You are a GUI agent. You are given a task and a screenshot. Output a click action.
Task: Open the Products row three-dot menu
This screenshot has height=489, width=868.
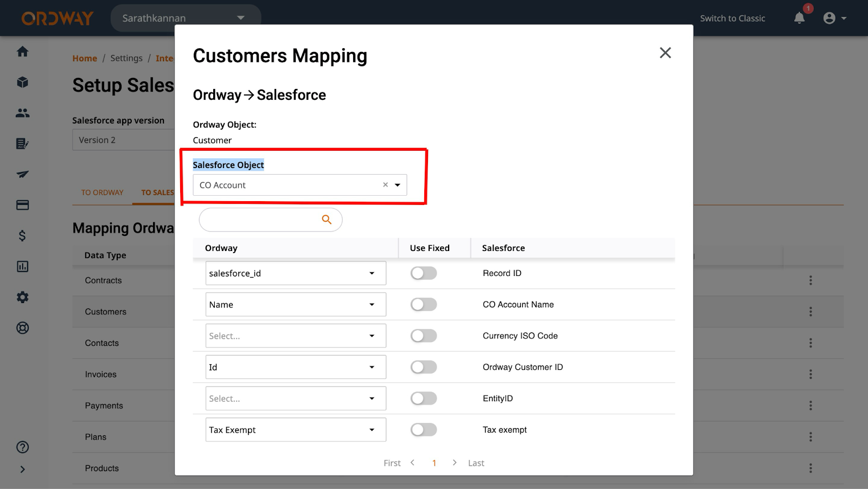810,468
